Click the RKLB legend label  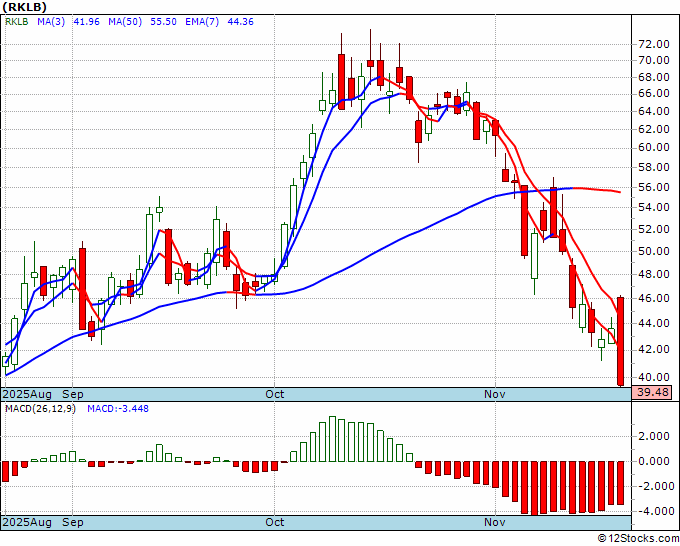(x=16, y=22)
